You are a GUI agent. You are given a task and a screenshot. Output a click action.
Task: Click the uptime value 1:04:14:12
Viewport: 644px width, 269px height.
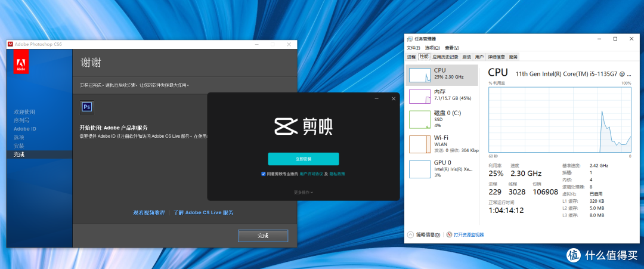point(506,211)
